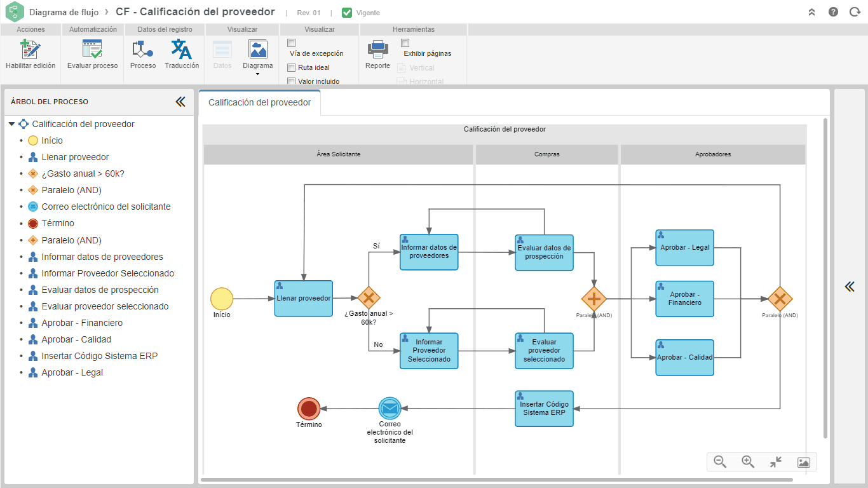
Task: Collapse the Árbol del proceso panel
Action: pyautogui.click(x=180, y=102)
